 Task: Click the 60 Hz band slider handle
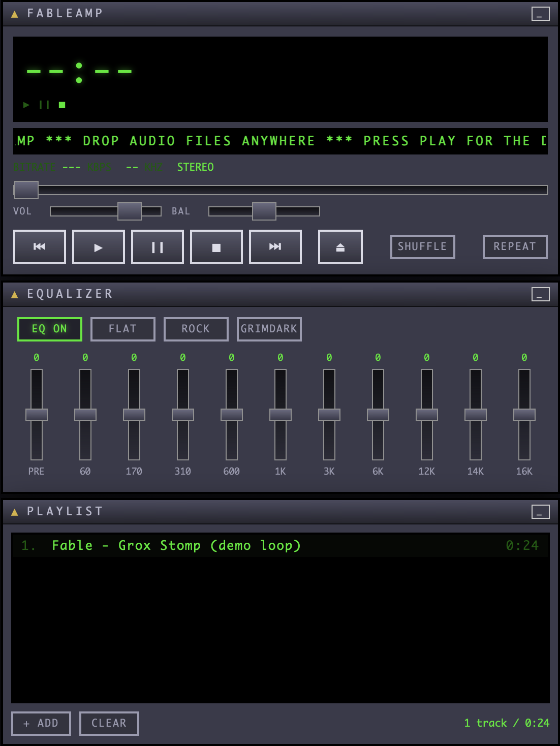85,415
